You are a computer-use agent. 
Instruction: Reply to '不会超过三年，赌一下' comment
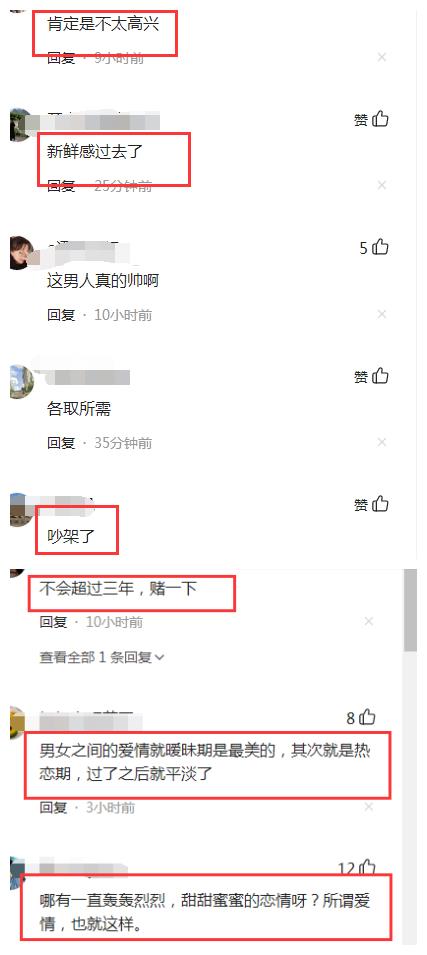54,622
